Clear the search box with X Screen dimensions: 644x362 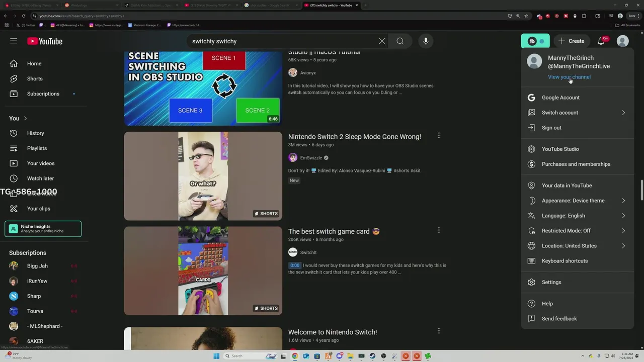pos(382,41)
